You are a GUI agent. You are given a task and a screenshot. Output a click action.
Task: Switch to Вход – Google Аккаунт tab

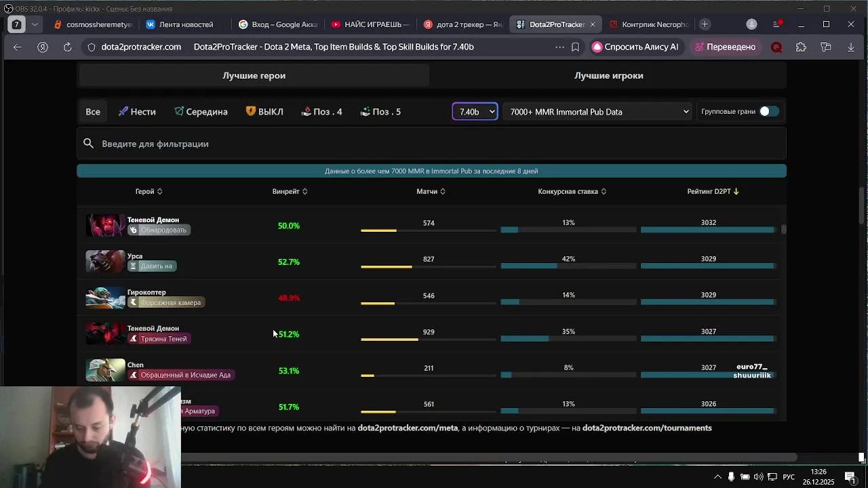[278, 24]
